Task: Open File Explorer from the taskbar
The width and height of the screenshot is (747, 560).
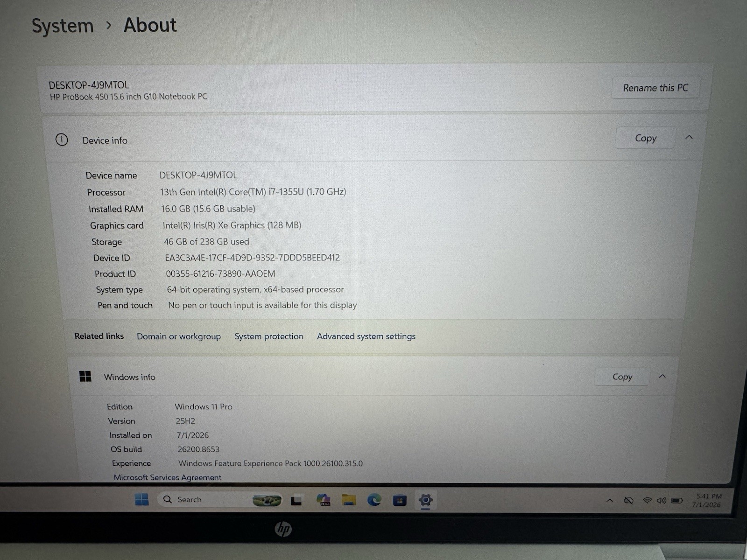Action: (x=349, y=500)
